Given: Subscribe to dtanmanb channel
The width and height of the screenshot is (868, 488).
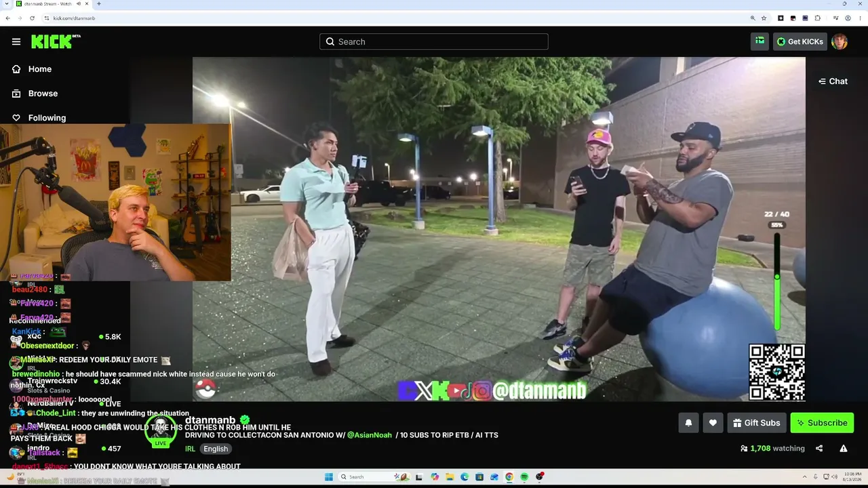Looking at the screenshot, I should pyautogui.click(x=822, y=423).
